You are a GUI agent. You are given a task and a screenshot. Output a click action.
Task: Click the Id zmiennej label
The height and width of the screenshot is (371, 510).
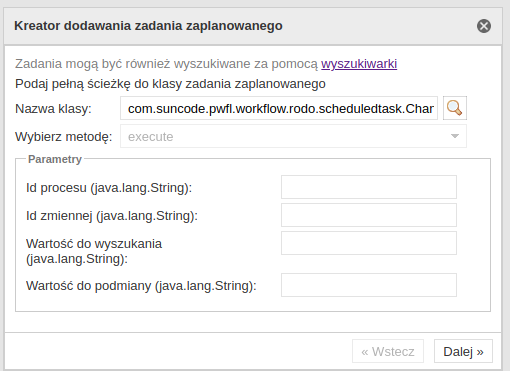pos(112,216)
